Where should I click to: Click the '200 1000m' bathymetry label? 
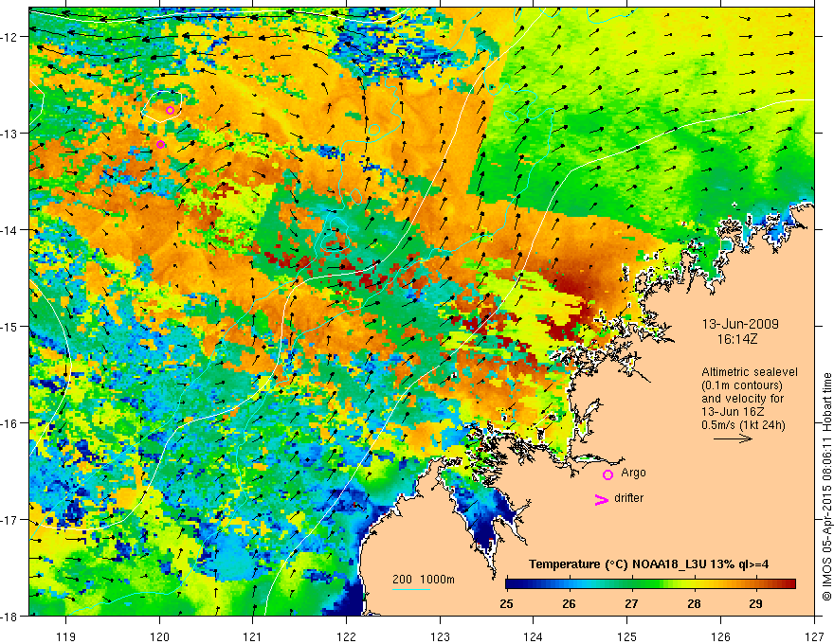click(424, 580)
